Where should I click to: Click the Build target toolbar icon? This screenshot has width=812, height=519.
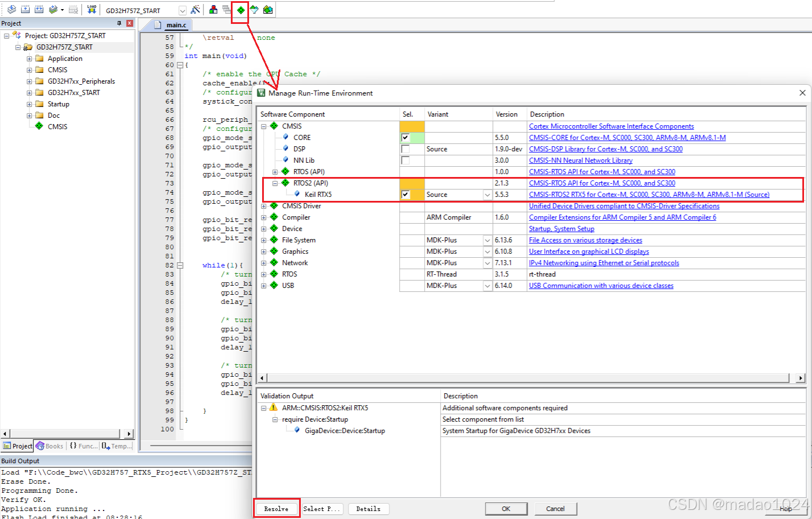click(x=26, y=10)
